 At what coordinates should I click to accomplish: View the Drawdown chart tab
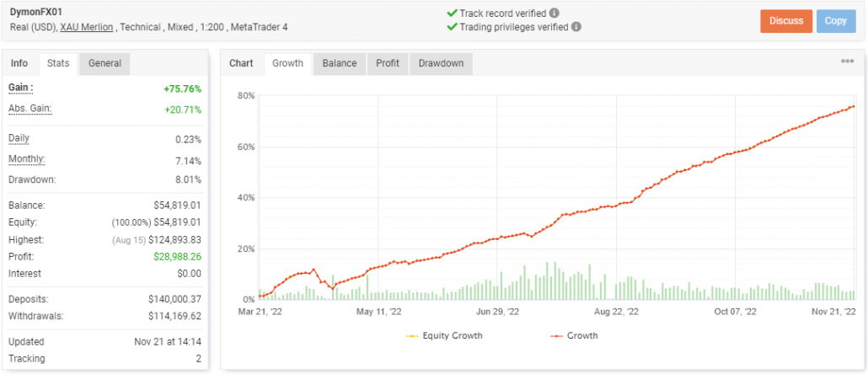coord(441,63)
